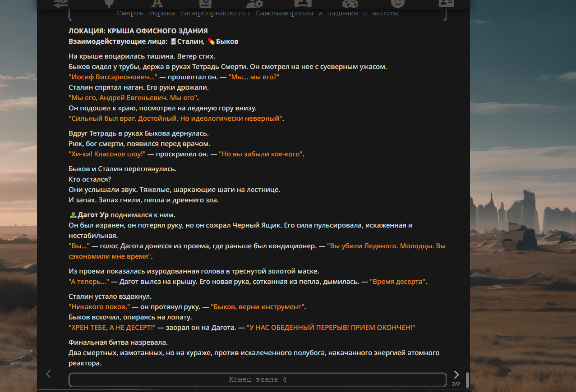Open the API connections plug icon
This screenshot has height=392, width=576.
(x=109, y=4)
